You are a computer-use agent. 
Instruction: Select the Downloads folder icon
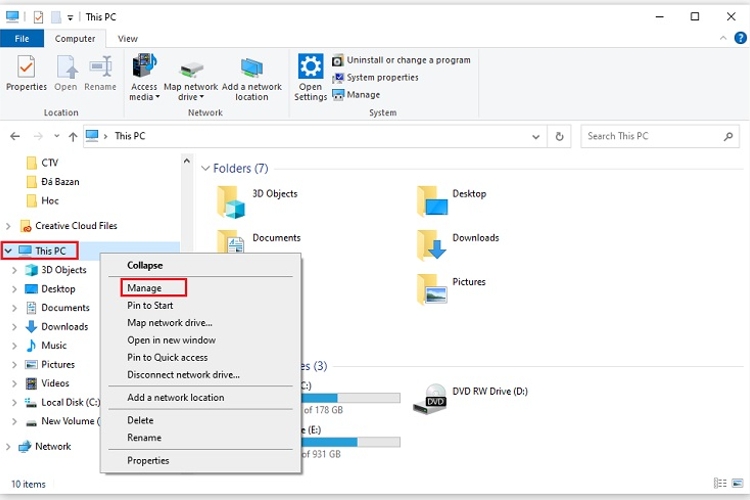(431, 244)
